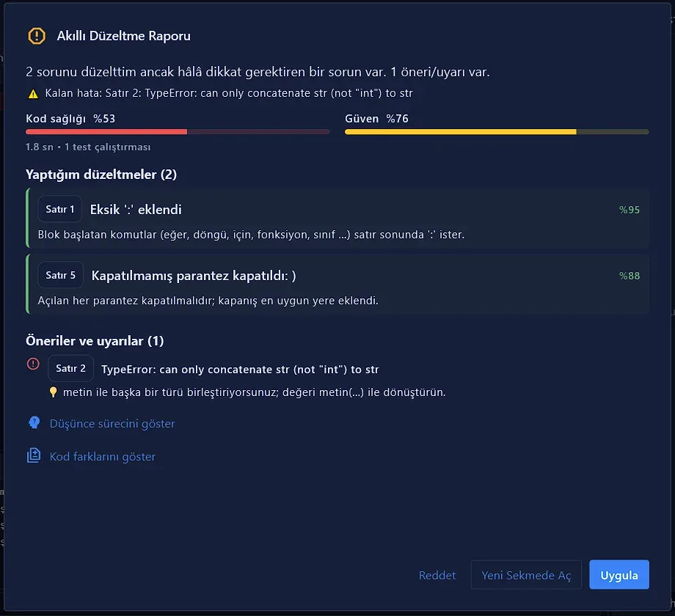Screen dimensions: 675x616
Task: Click the TypeError warning message text
Action: 240,370
